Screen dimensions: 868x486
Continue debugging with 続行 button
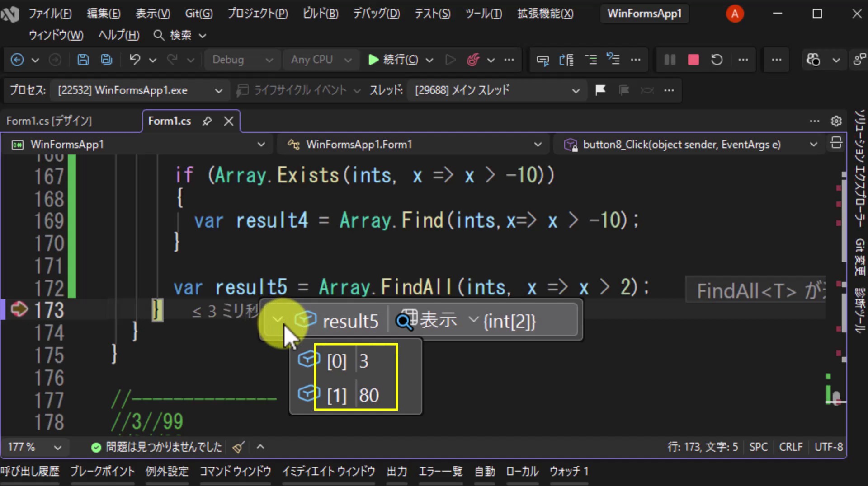coord(393,60)
